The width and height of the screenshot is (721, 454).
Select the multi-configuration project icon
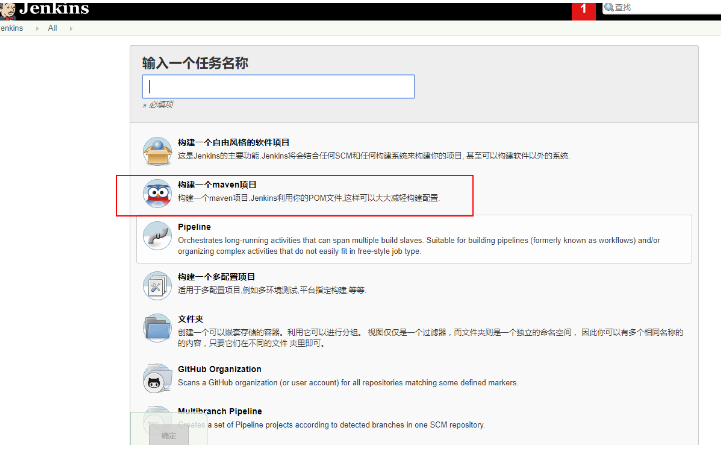[x=157, y=285]
